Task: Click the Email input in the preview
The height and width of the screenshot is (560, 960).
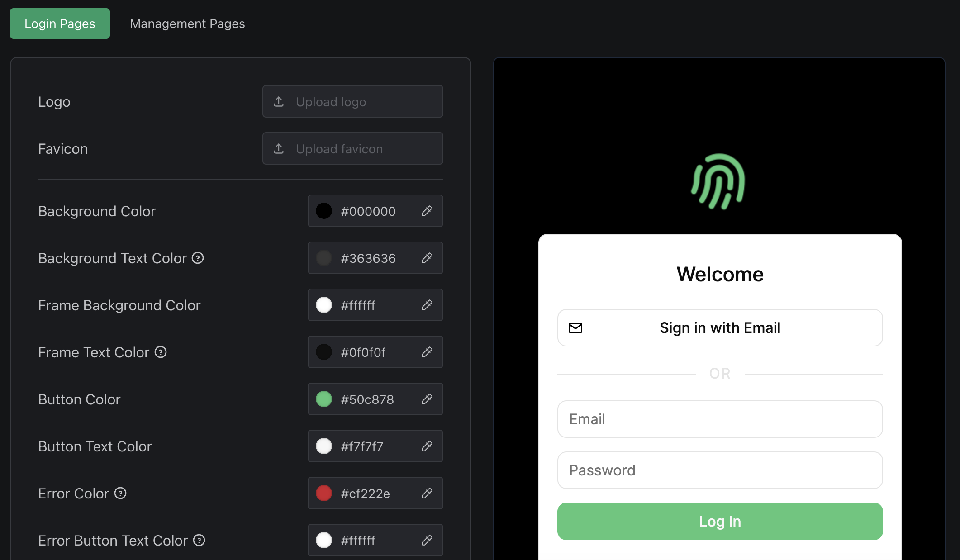Action: (x=720, y=419)
